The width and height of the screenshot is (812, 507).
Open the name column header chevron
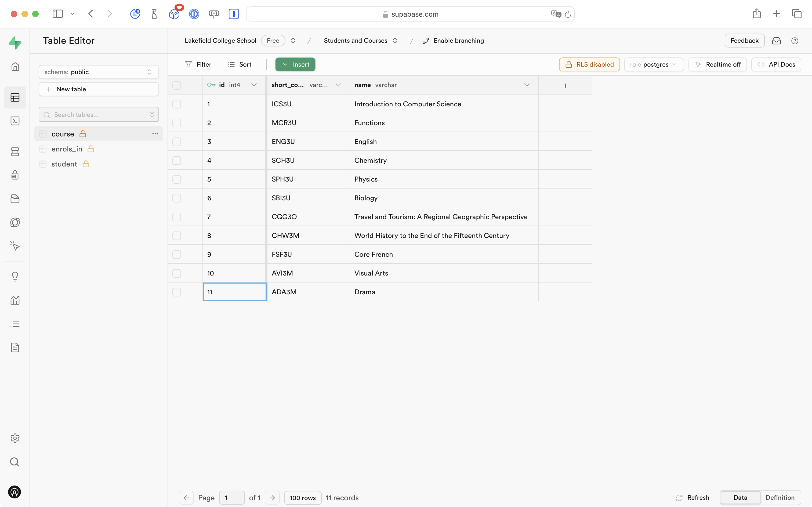click(527, 85)
